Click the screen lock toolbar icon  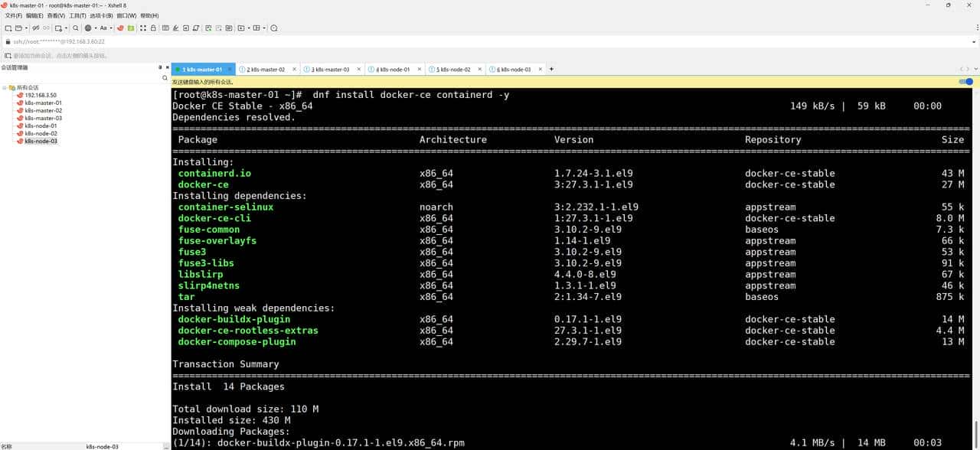[x=153, y=28]
